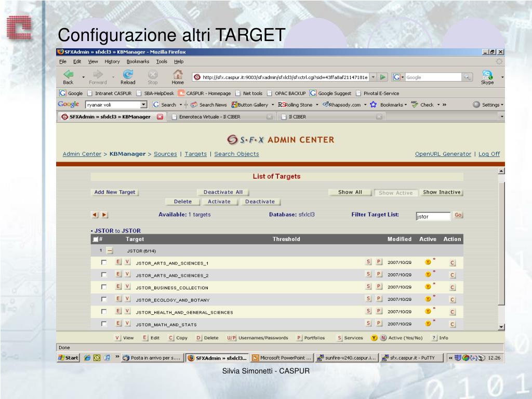
Task: Click the Show Inactive button
Action: 442,192
